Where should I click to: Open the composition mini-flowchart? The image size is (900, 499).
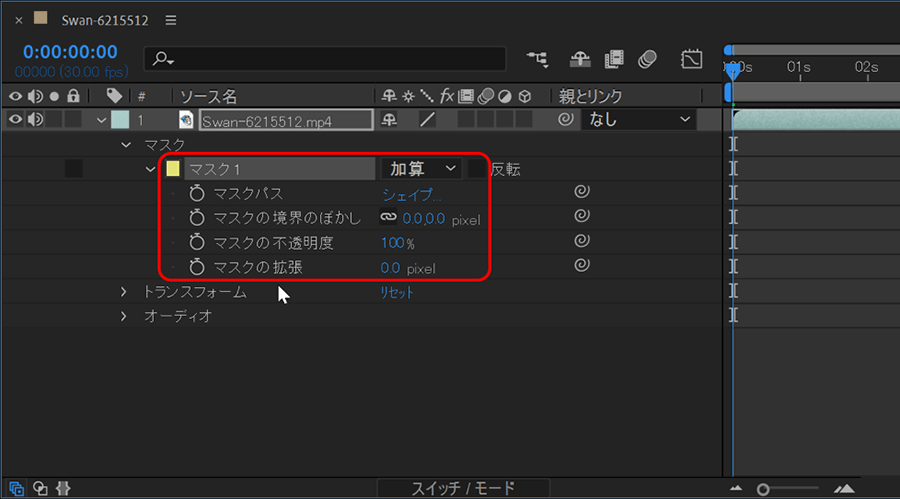click(538, 59)
